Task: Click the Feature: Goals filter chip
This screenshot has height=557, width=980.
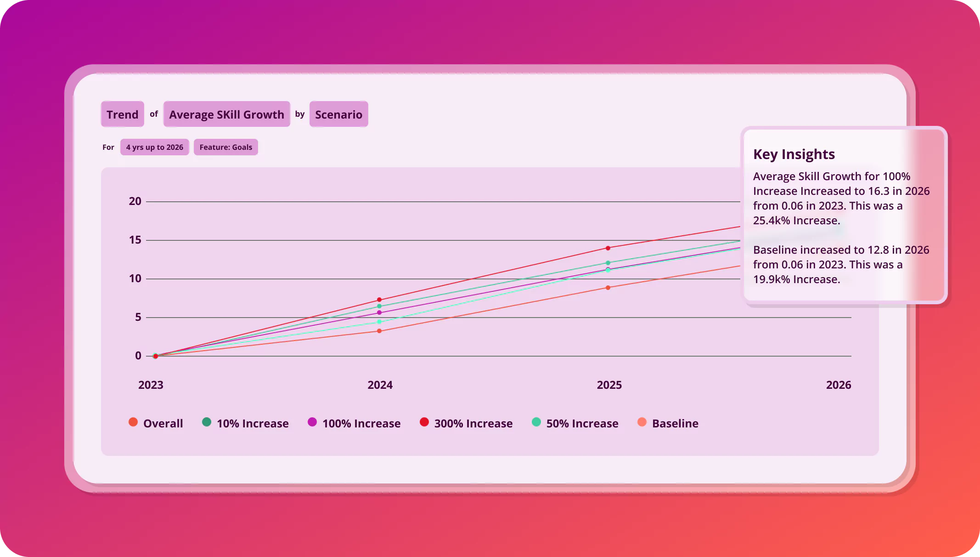Action: (x=225, y=147)
